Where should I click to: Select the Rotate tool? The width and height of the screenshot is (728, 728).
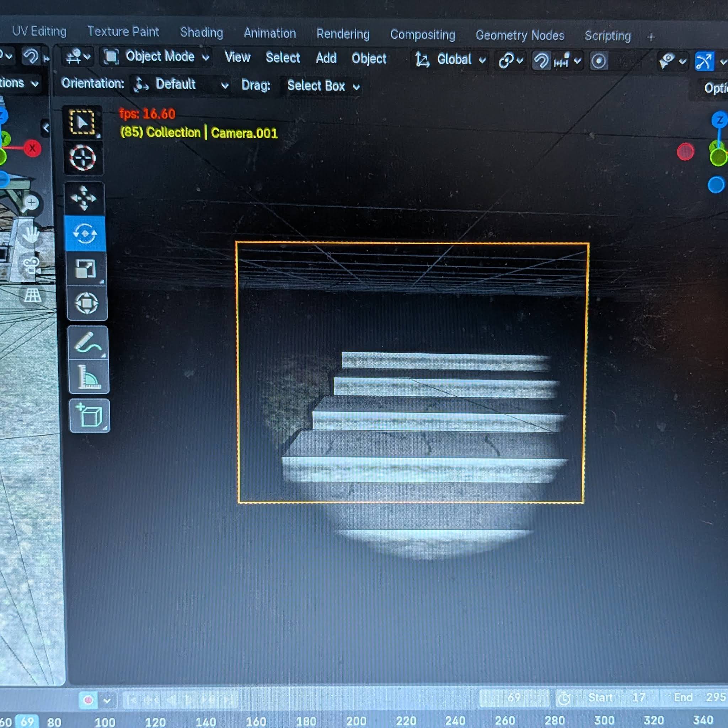click(85, 233)
